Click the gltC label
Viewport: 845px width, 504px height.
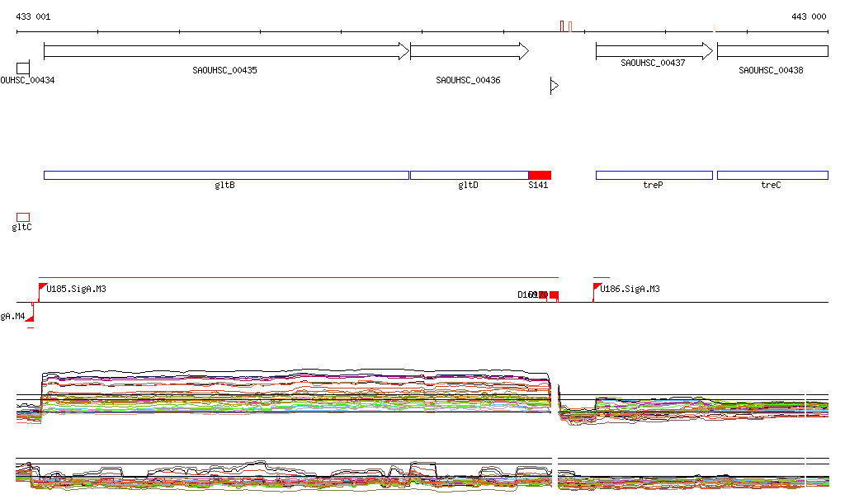(x=21, y=227)
